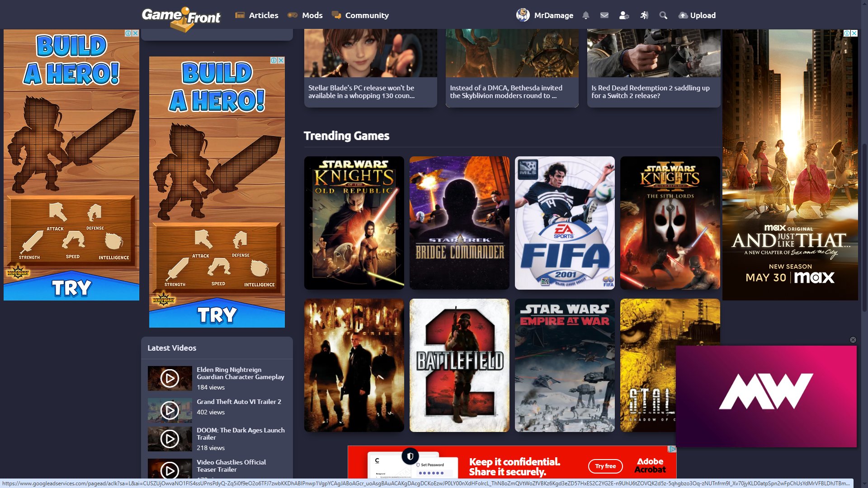This screenshot has height=488, width=868.
Task: Open notifications bell icon
Action: pos(586,15)
